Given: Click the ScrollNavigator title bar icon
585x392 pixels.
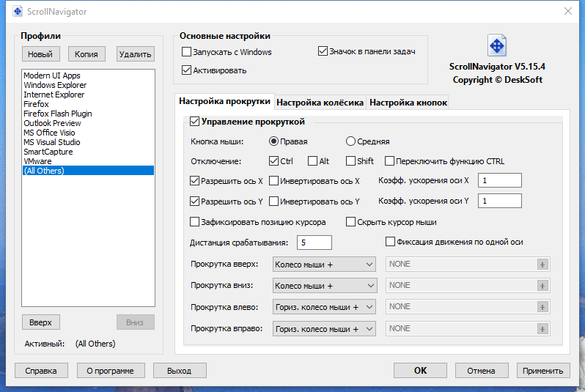Looking at the screenshot, I should [18, 11].
